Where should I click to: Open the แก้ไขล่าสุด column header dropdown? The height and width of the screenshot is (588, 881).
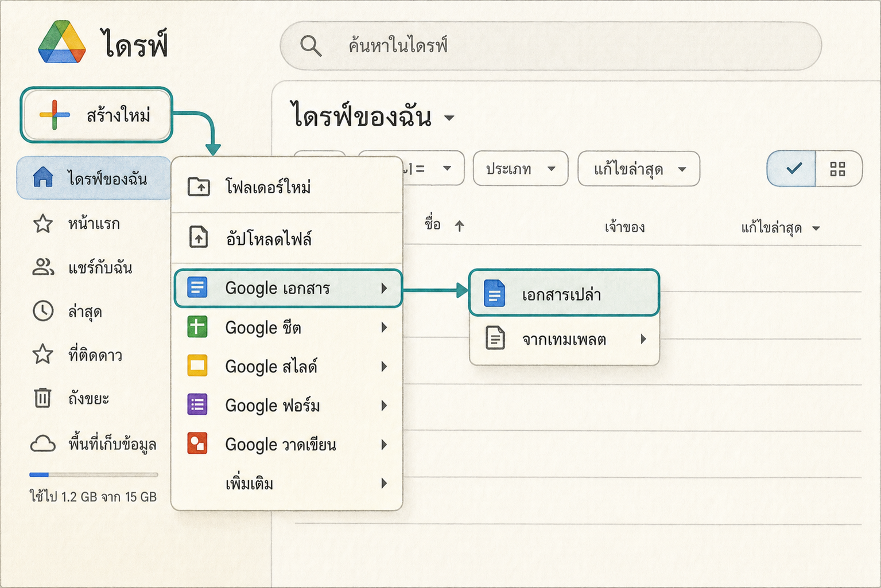(816, 228)
